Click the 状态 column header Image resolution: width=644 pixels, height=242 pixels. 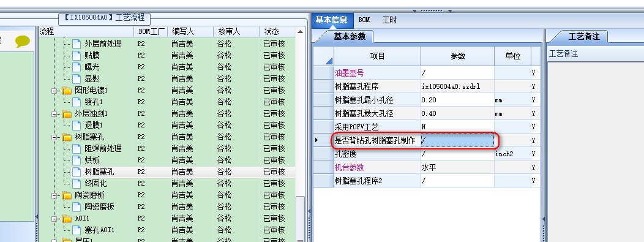coord(277,31)
